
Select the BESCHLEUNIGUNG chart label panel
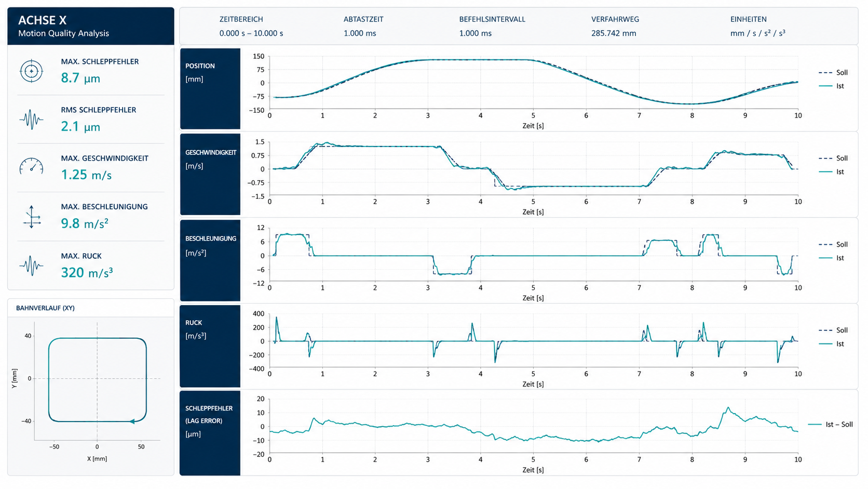click(x=210, y=261)
